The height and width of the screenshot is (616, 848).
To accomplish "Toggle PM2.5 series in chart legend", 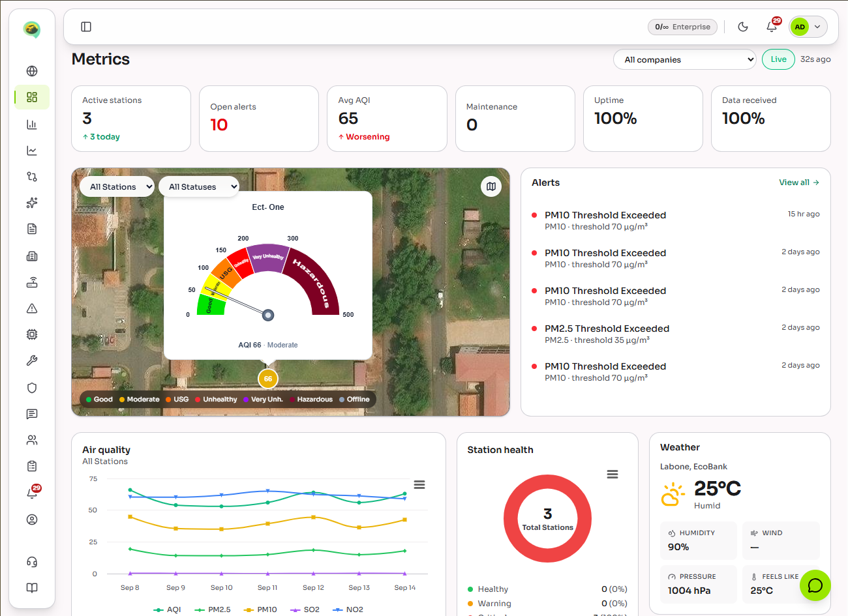I will click(x=213, y=609).
